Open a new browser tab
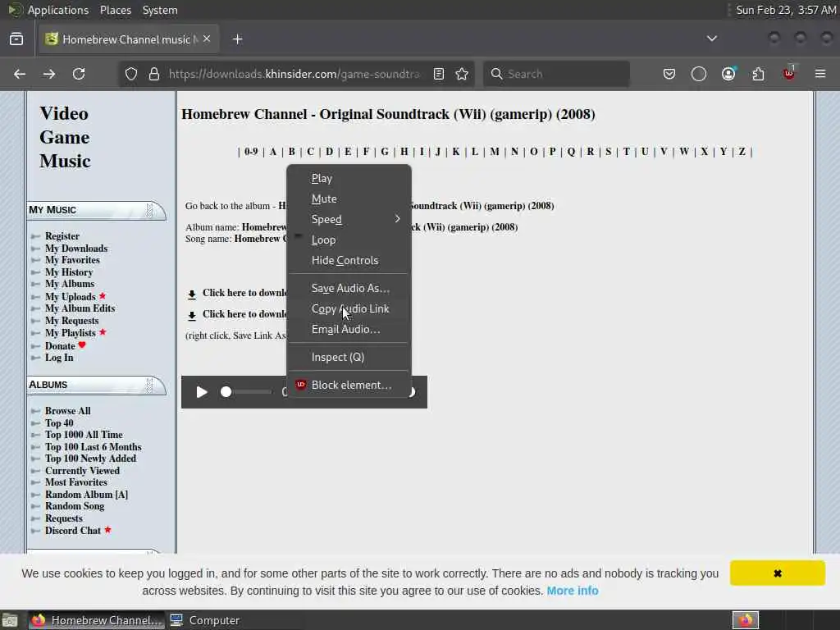This screenshot has width=840, height=630. [238, 39]
